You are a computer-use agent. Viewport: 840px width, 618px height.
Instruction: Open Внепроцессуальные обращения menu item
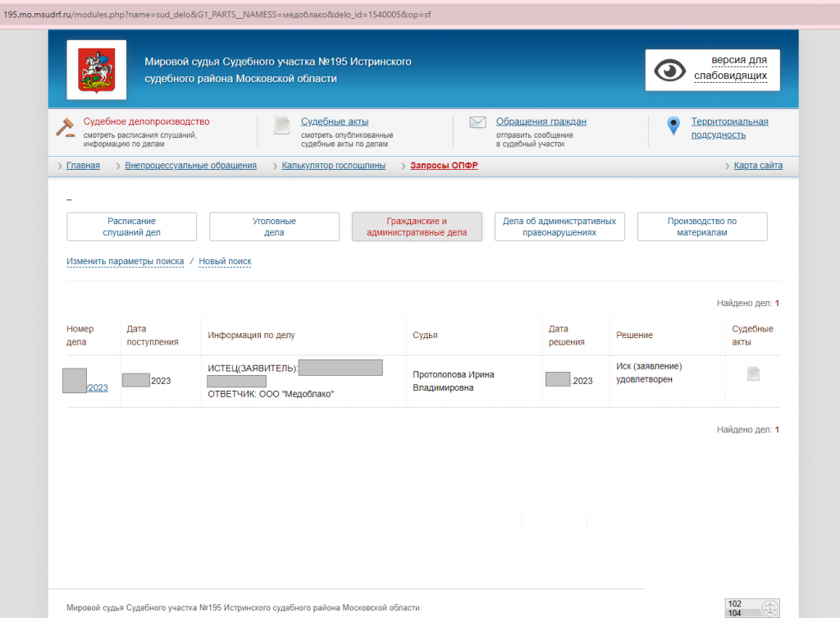(x=190, y=166)
